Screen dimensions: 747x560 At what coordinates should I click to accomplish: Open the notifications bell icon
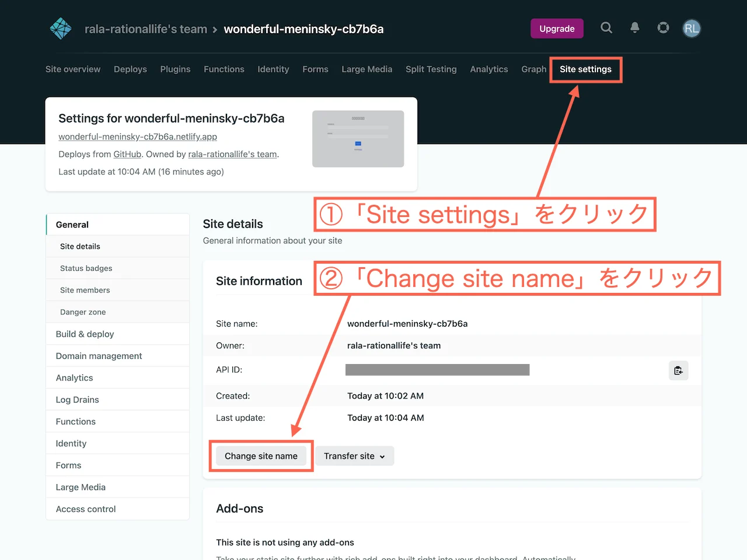coord(635,28)
